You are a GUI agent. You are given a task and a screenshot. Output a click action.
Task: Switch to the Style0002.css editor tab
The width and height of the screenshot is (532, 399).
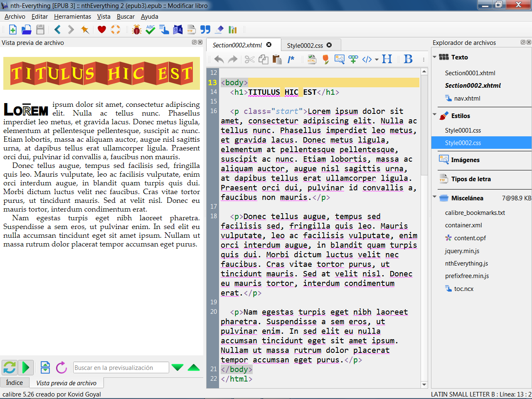tap(305, 45)
